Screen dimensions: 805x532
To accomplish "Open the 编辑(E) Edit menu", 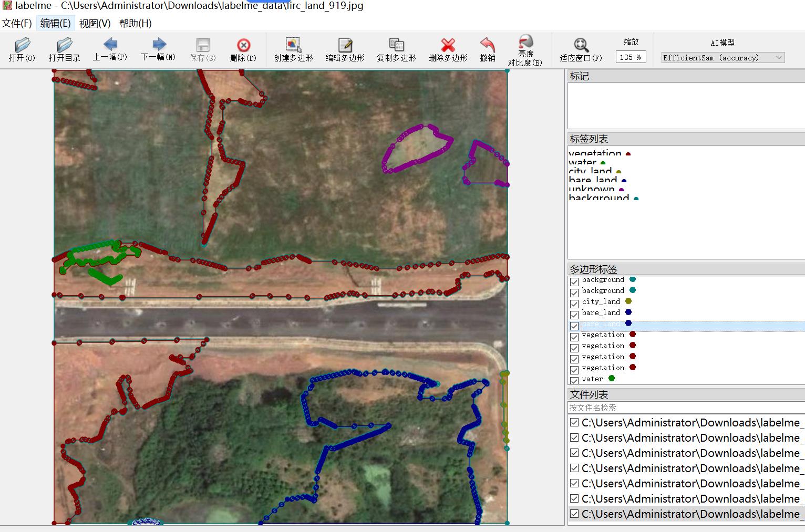I will (55, 23).
